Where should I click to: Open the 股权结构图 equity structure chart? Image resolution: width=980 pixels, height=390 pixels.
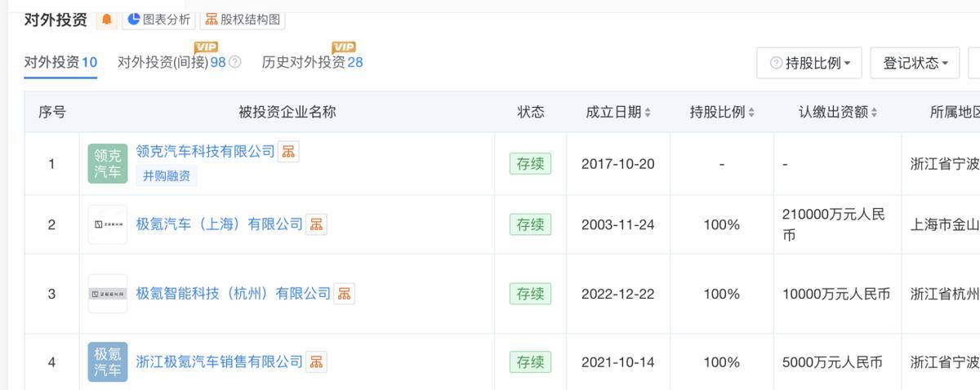click(243, 20)
